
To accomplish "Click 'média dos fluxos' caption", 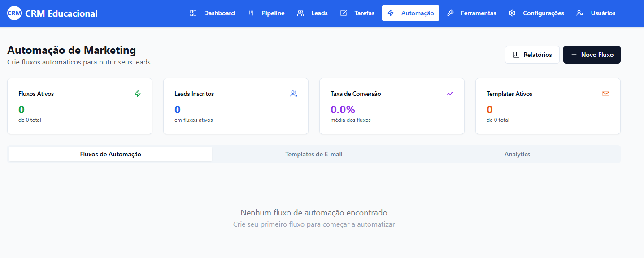I will 351,120.
